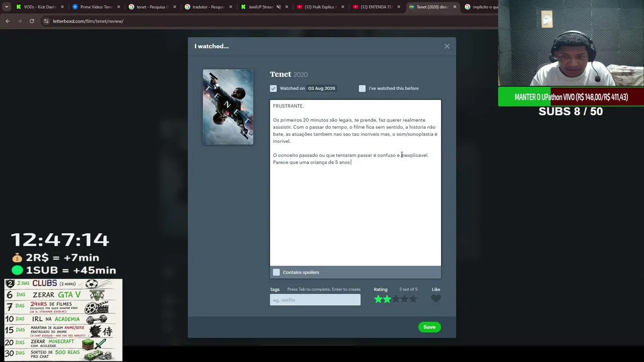644x362 pixels.
Task: Set rating to four stars
Action: tap(405, 299)
